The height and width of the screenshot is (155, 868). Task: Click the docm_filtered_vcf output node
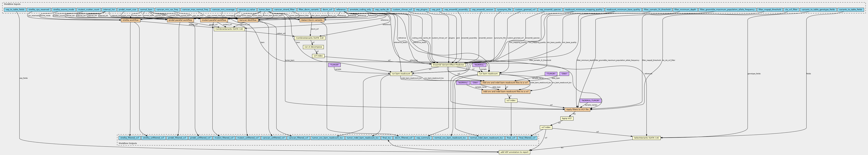[x=403, y=138]
